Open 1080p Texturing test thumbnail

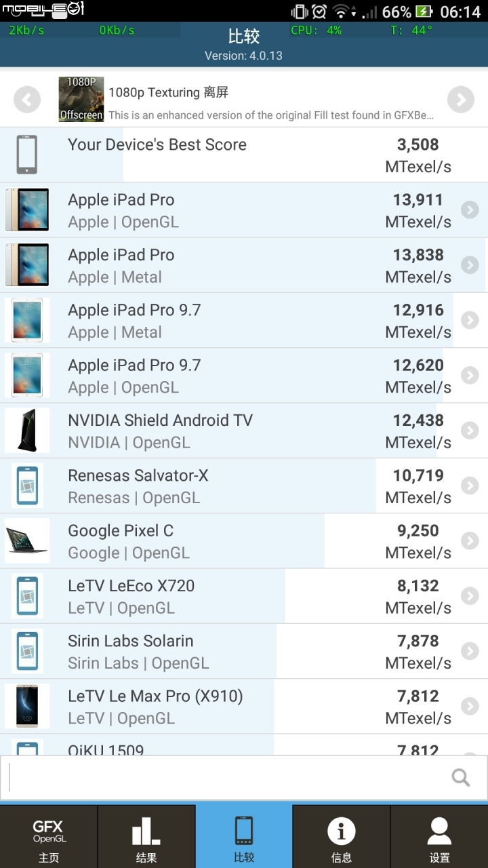coord(81,99)
